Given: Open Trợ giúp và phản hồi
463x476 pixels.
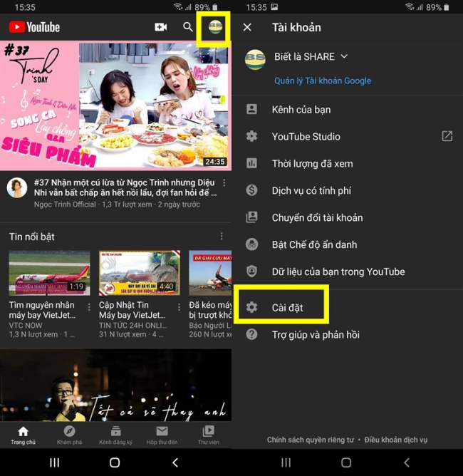Looking at the screenshot, I should point(347,334).
